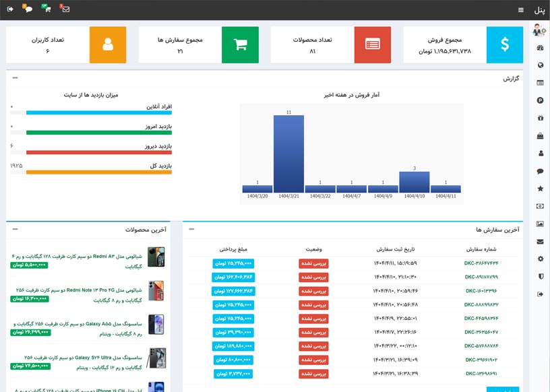Image resolution: width=550 pixels, height=392 pixels.
Task: Open the Galaxy S24 Ultra product link
Action: (x=83, y=362)
